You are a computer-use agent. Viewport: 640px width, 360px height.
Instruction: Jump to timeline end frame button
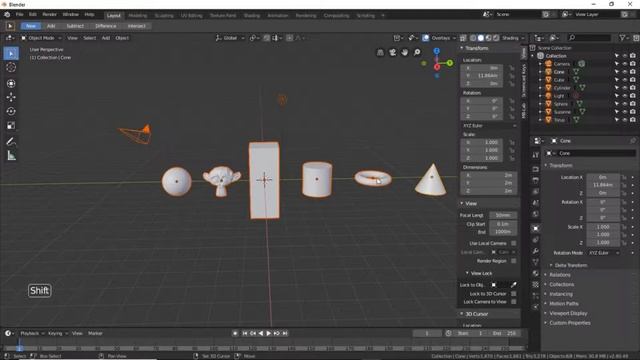[285, 333]
